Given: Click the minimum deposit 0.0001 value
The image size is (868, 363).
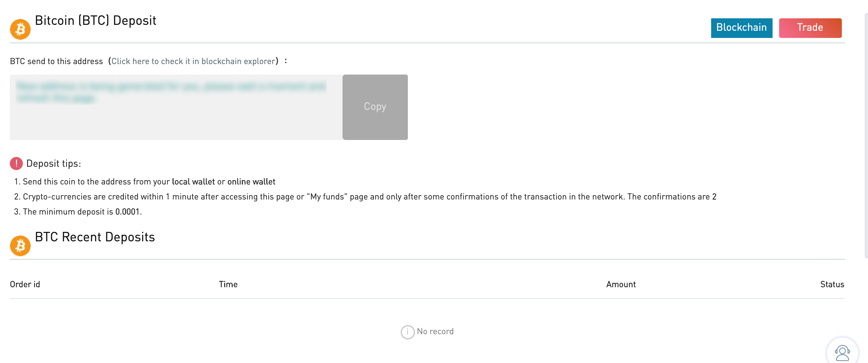Looking at the screenshot, I should click(x=127, y=212).
